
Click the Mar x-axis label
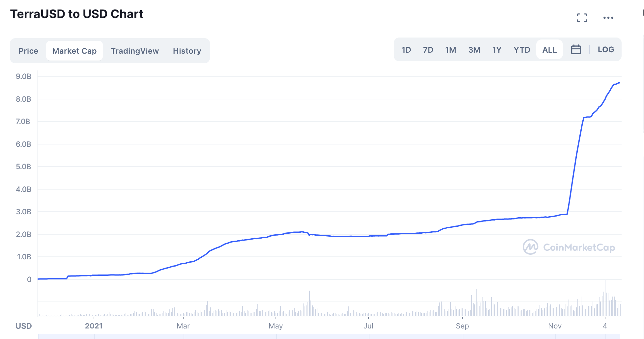(x=183, y=326)
